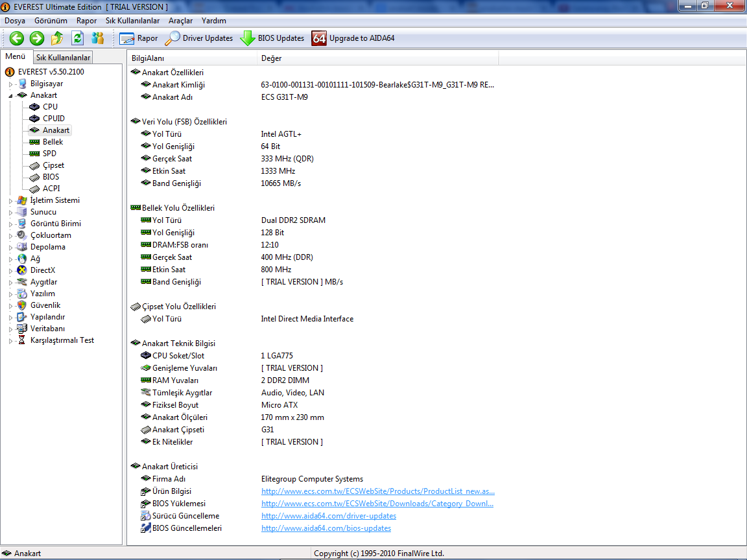Click the DirectX icon
This screenshot has height=560, width=747.
[22, 270]
